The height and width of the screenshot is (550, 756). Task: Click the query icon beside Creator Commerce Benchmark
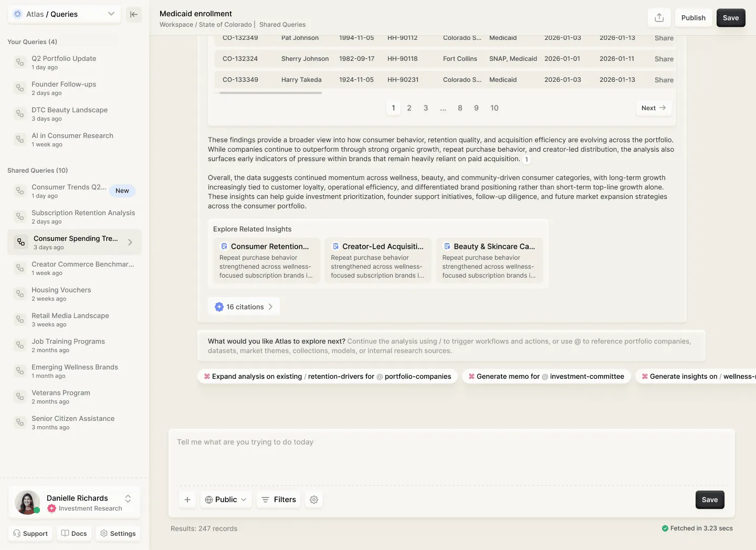tap(20, 268)
